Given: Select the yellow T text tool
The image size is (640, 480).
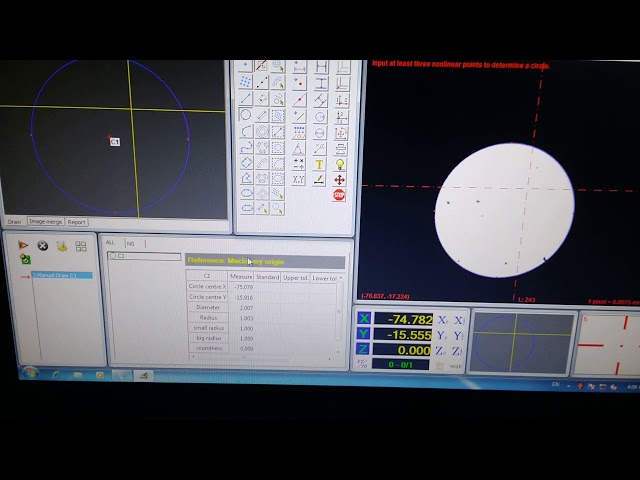Looking at the screenshot, I should 319,164.
